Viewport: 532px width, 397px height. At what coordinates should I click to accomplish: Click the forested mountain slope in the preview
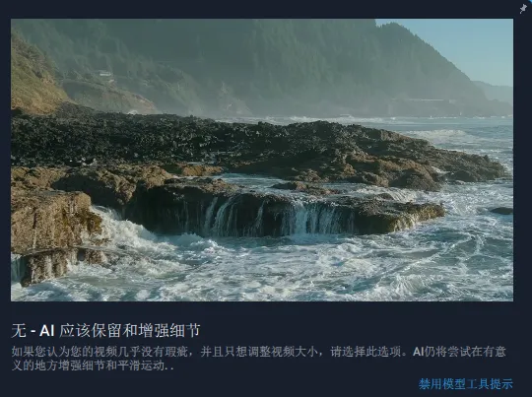(x=272, y=61)
